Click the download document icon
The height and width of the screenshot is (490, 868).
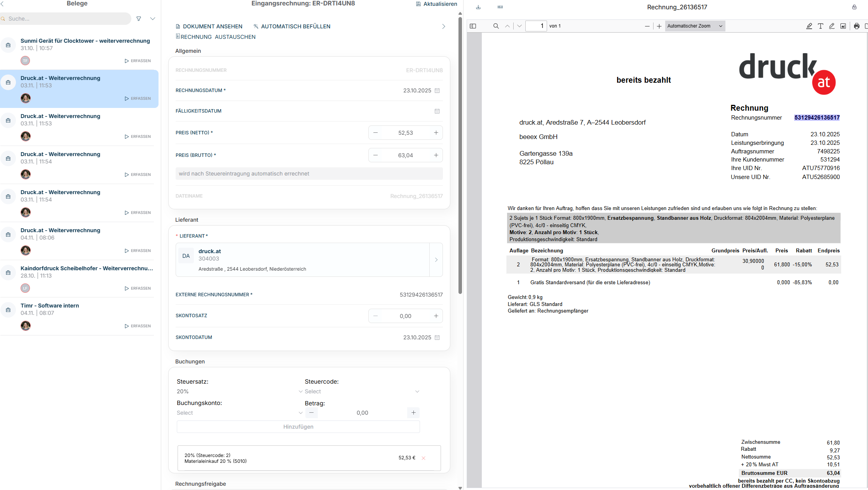(478, 7)
